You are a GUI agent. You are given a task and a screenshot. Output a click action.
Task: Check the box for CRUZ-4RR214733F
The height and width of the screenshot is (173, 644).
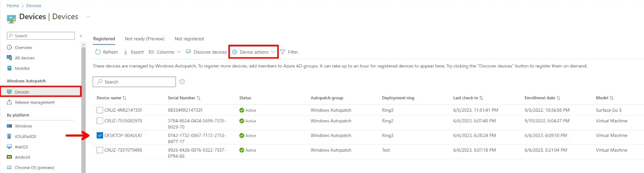100,110
